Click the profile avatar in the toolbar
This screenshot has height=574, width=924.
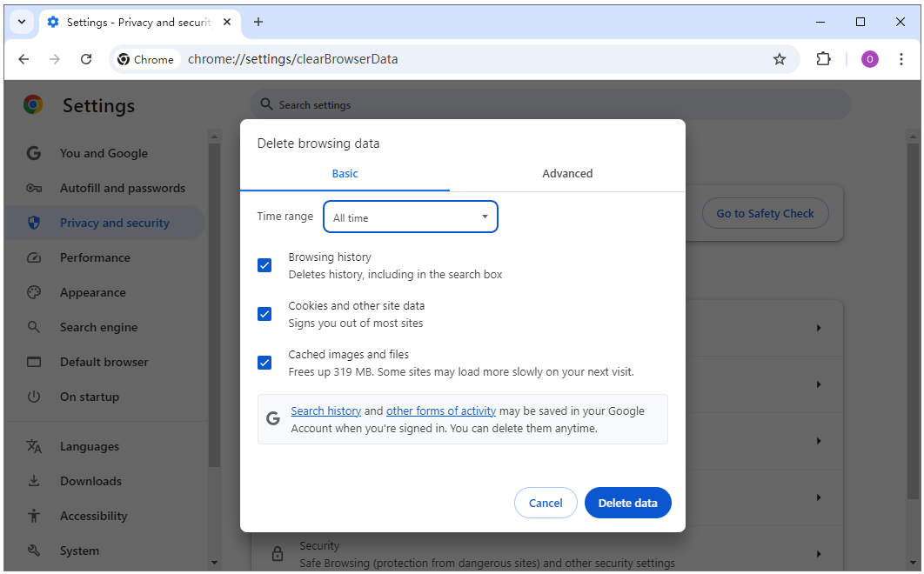(x=869, y=59)
